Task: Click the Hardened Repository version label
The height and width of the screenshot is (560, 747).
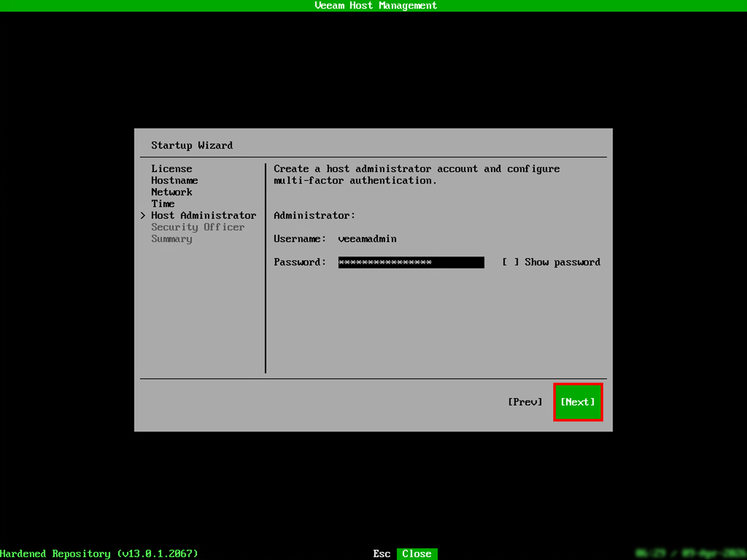Action: 99,554
